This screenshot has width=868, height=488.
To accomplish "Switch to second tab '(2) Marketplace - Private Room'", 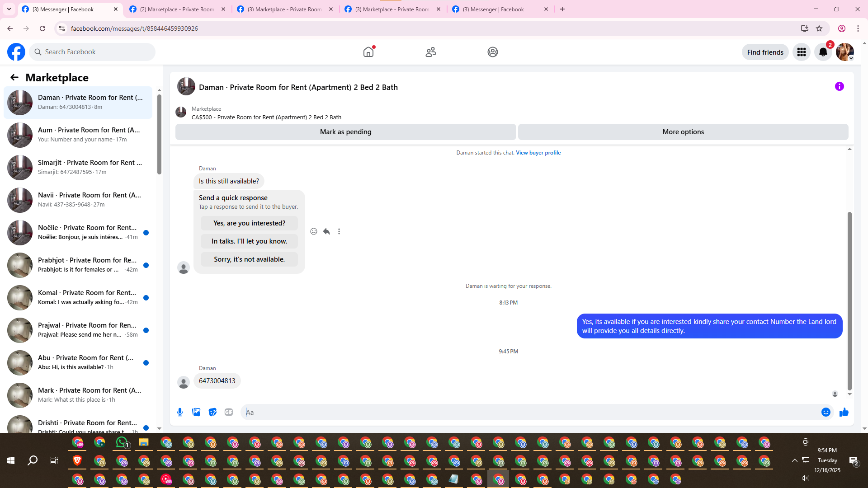I will tap(177, 9).
